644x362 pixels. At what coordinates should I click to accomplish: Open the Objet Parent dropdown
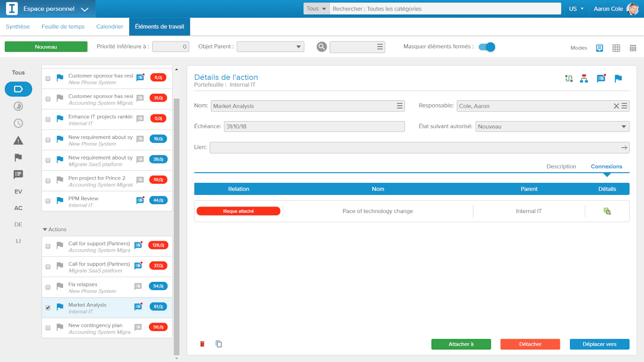(x=270, y=47)
